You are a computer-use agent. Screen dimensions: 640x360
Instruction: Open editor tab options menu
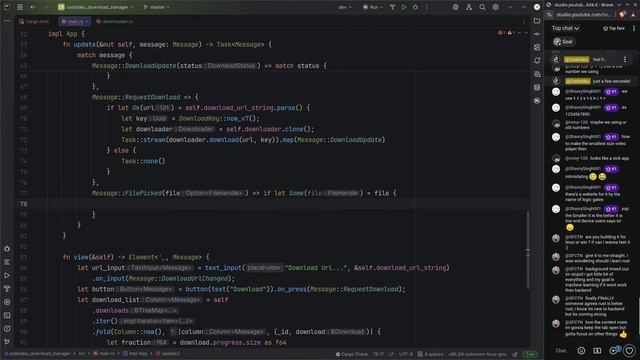(x=524, y=21)
